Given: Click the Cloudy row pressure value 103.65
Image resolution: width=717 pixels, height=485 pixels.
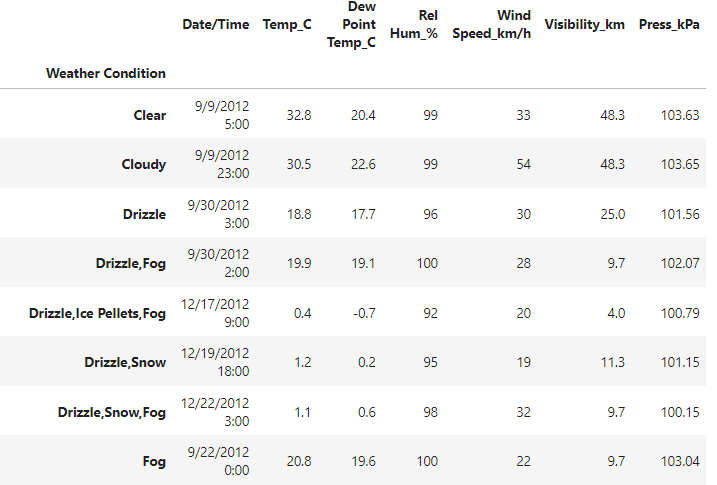Looking at the screenshot, I should 679,164.
